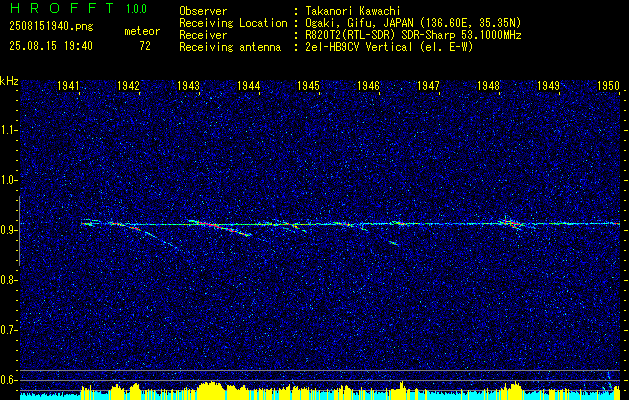The image size is (629, 400).
Task: Click the date stamp 25.08.15 19:40
Action: point(51,46)
